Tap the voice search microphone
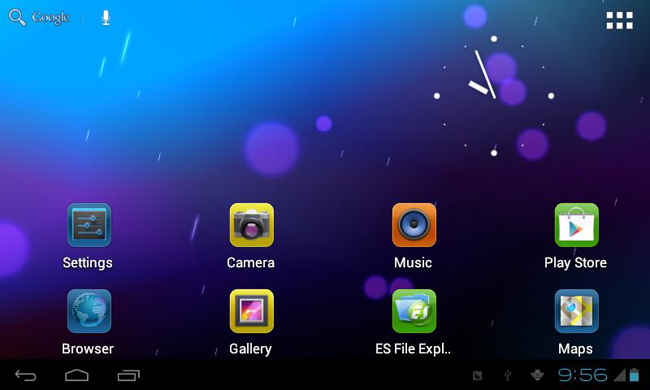This screenshot has height=390, width=650. point(106,18)
